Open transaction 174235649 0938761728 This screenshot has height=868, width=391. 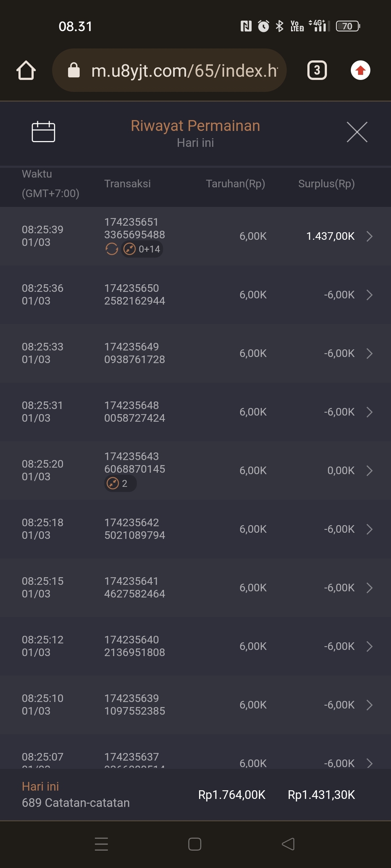click(135, 353)
